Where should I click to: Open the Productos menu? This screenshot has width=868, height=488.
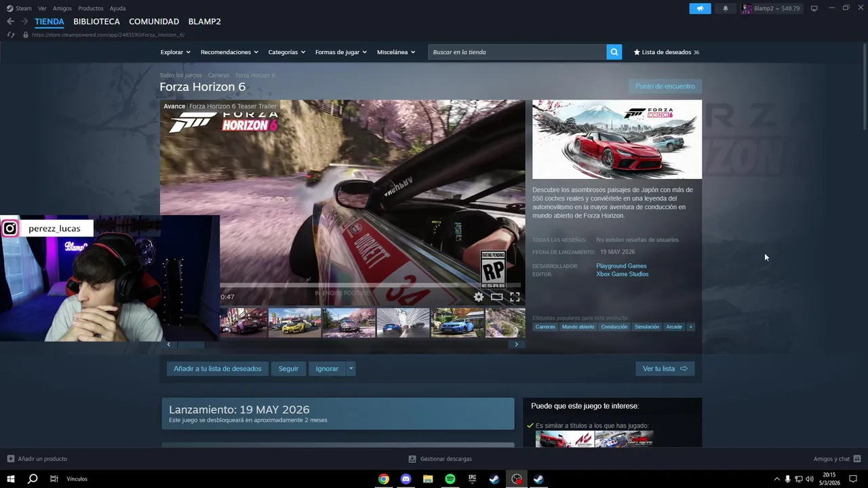click(x=91, y=8)
